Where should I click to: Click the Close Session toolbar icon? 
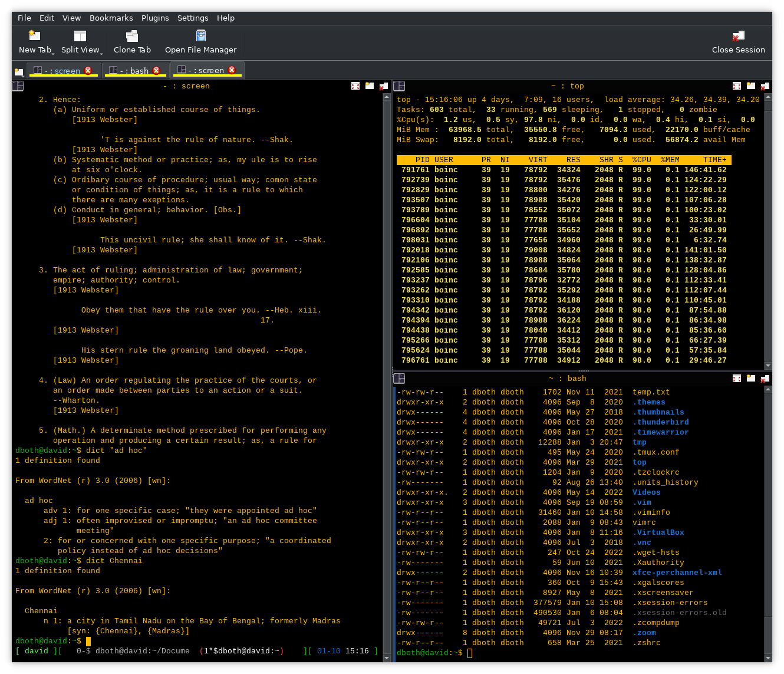click(x=738, y=36)
